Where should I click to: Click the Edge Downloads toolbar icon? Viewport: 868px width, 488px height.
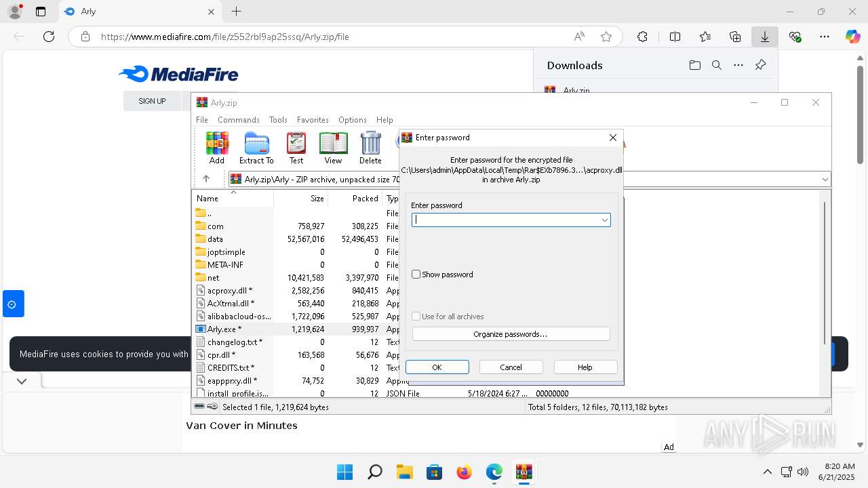pyautogui.click(x=765, y=37)
